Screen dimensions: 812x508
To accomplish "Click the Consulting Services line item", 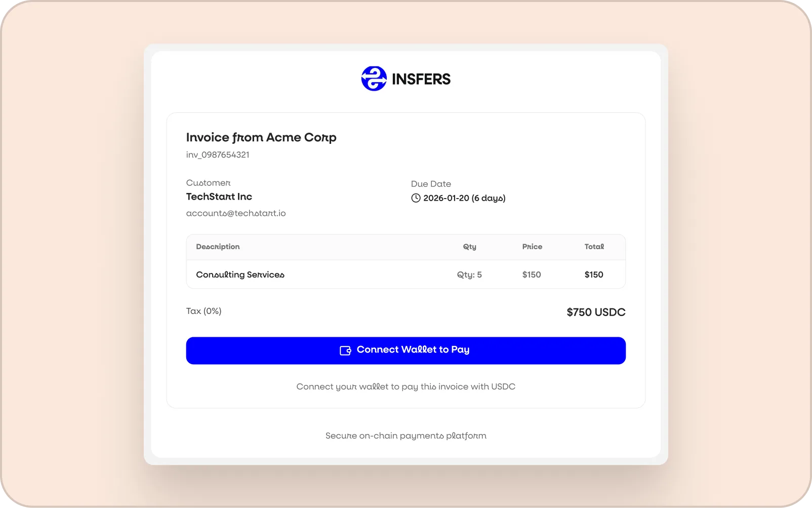I will pyautogui.click(x=240, y=275).
